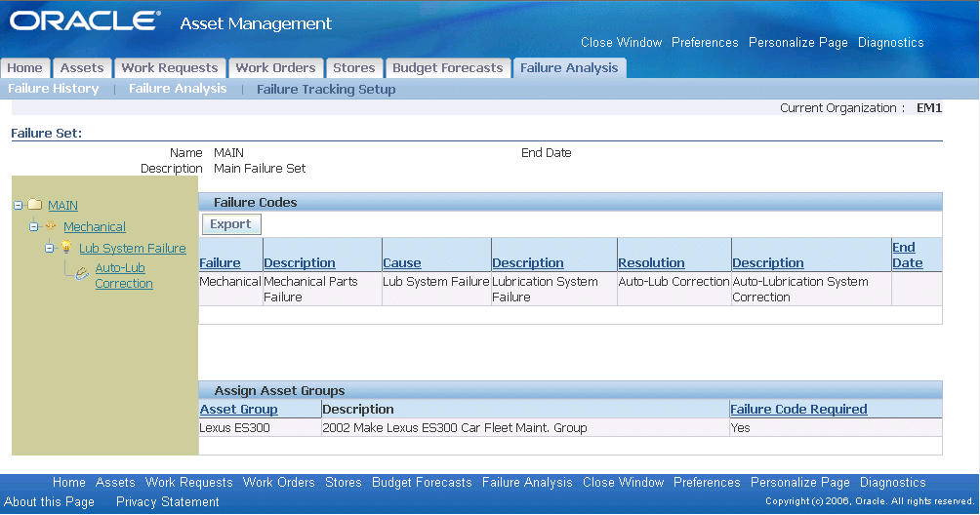
Task: Click Personalize Page in the header
Action: click(x=798, y=43)
